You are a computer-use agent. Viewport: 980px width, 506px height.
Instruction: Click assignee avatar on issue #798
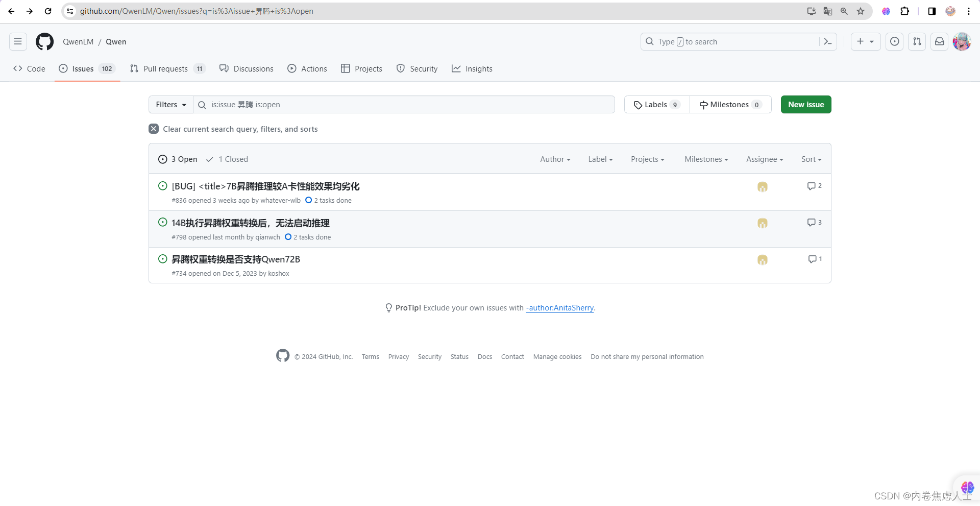click(x=763, y=223)
